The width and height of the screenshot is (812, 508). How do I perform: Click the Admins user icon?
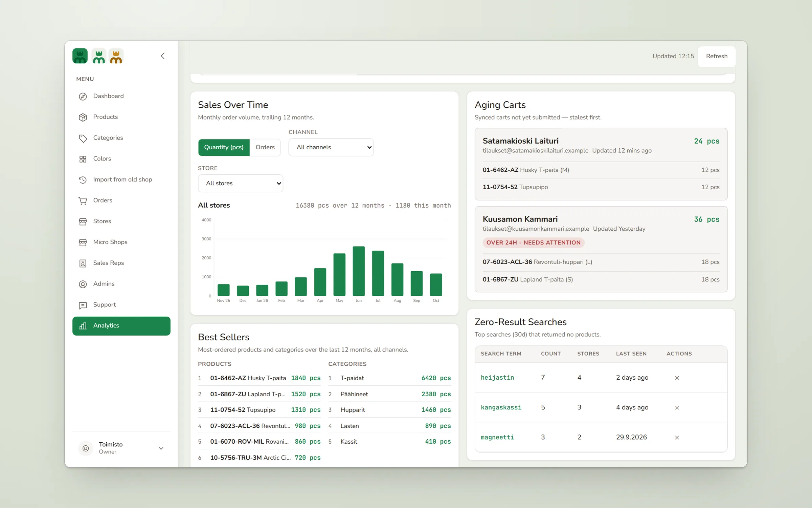click(83, 284)
